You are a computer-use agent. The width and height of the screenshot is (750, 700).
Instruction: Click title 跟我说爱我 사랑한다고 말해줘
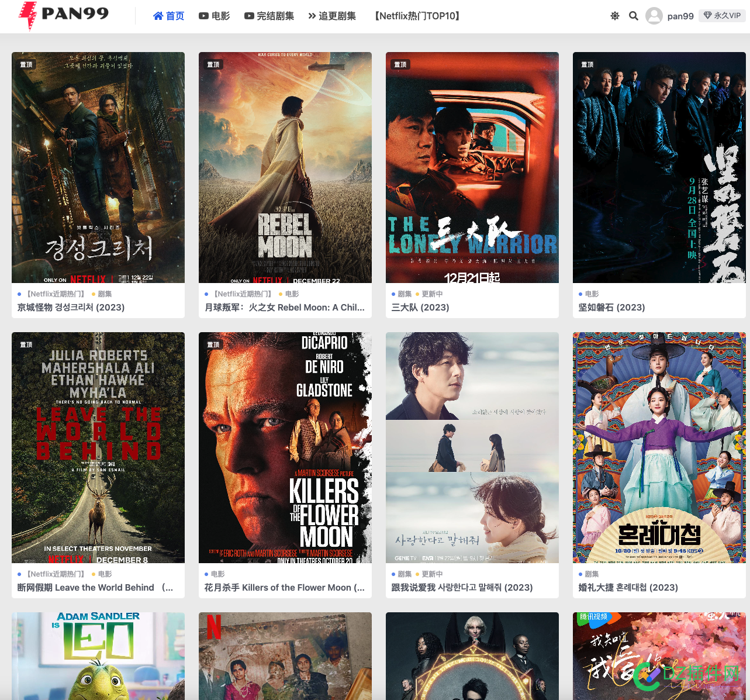point(462,588)
